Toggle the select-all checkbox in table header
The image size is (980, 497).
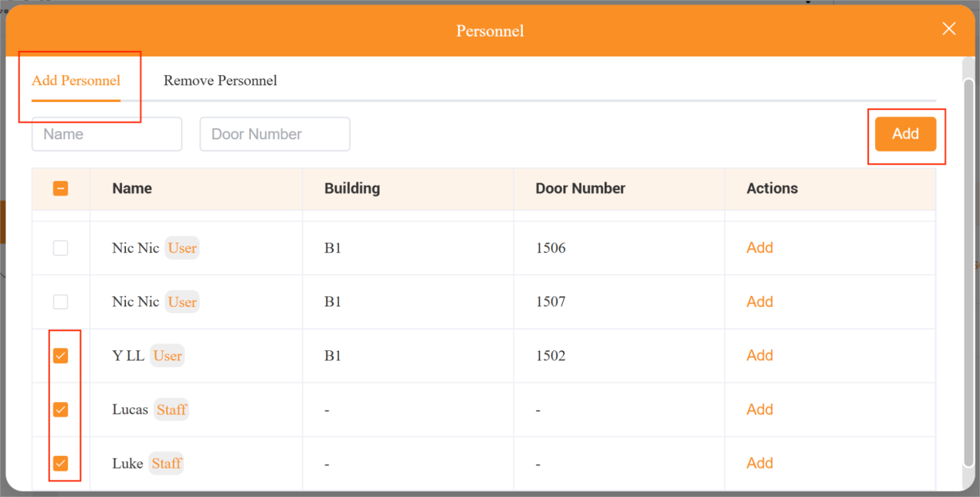point(60,188)
